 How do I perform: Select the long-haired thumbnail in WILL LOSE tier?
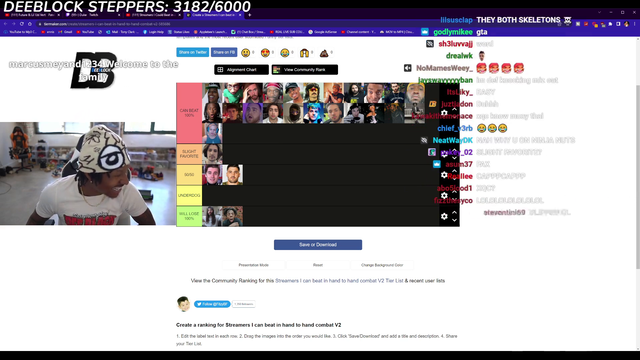(x=212, y=216)
